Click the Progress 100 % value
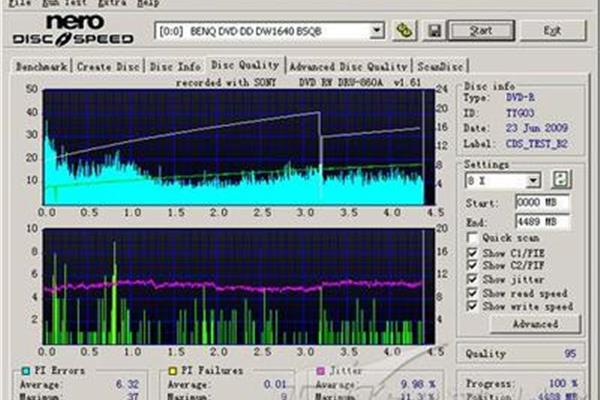The image size is (600, 400). click(x=562, y=383)
